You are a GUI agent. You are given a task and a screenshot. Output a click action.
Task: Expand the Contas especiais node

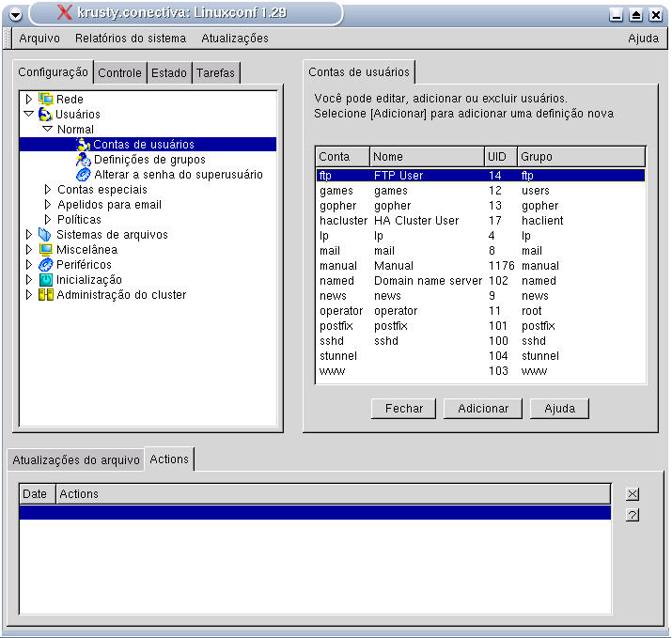(x=48, y=190)
